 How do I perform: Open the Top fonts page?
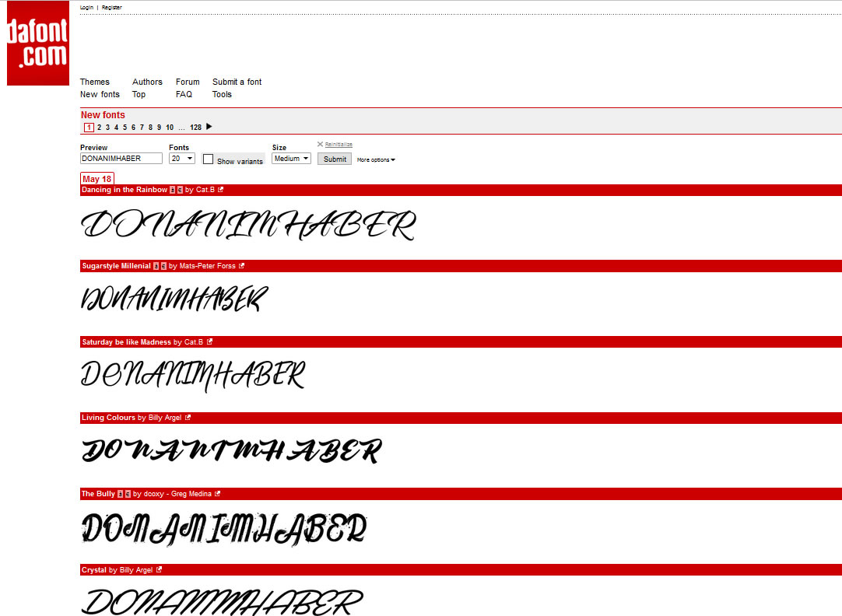tap(139, 94)
